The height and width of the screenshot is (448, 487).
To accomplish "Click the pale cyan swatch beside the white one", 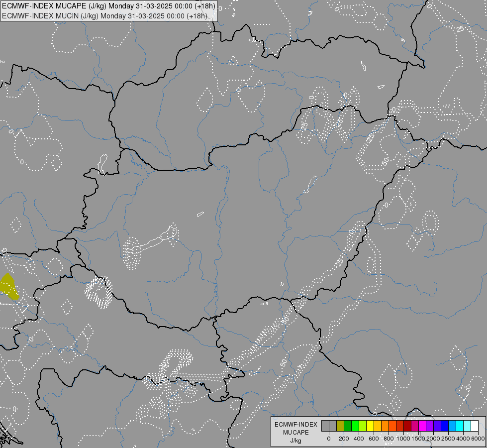I will 467,426.
